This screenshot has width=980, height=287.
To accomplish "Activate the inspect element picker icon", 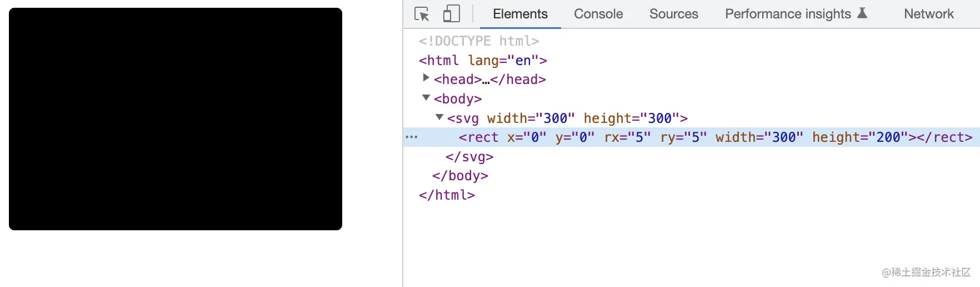I will point(422,14).
